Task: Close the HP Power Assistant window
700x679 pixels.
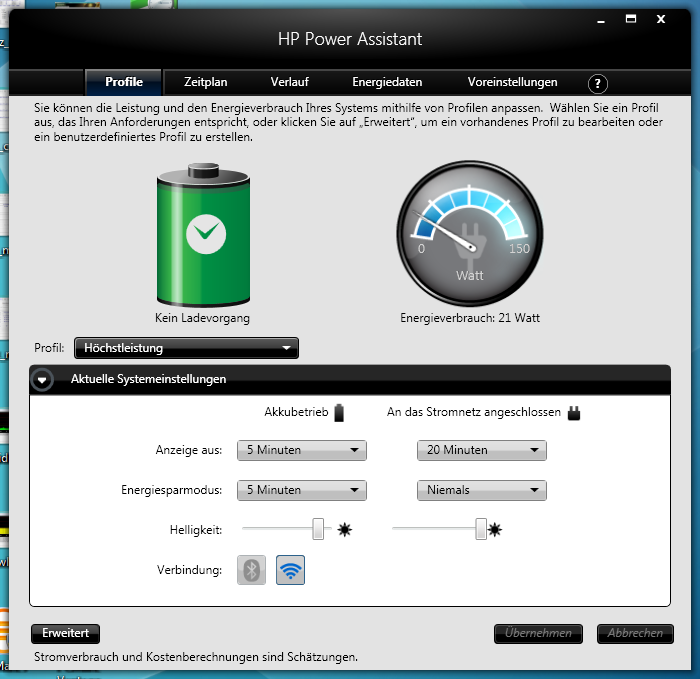Action: pos(661,19)
